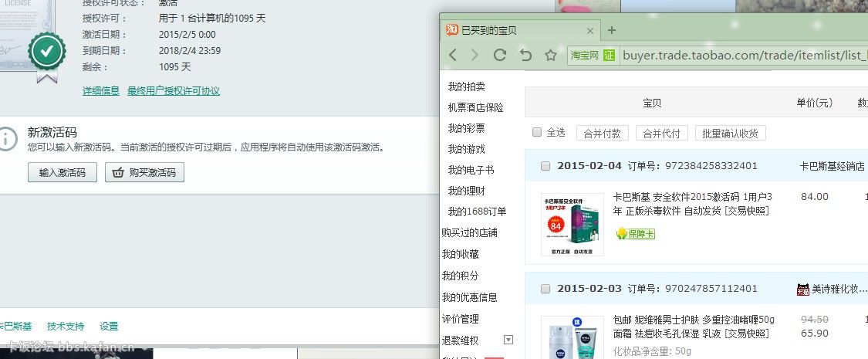Open the Kaspersky product thumbnail
Screen dimensions: 868x359
pos(572,225)
